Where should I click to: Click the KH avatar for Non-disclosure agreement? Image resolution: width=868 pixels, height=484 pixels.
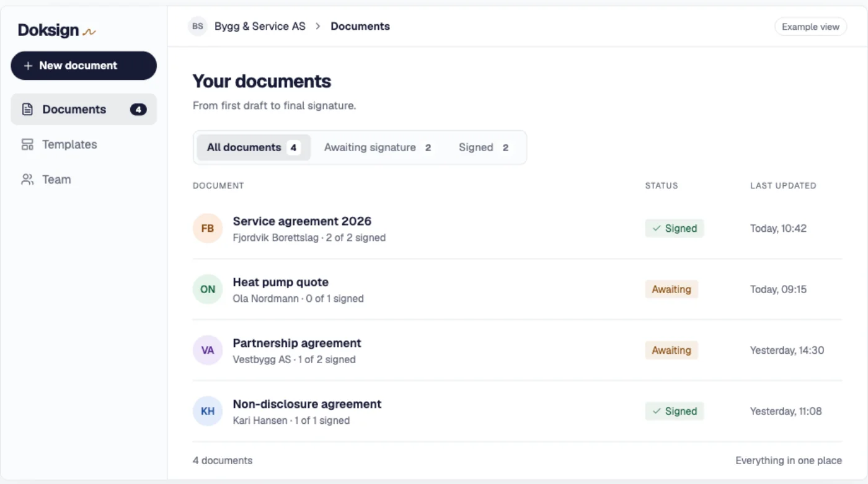[x=208, y=411]
